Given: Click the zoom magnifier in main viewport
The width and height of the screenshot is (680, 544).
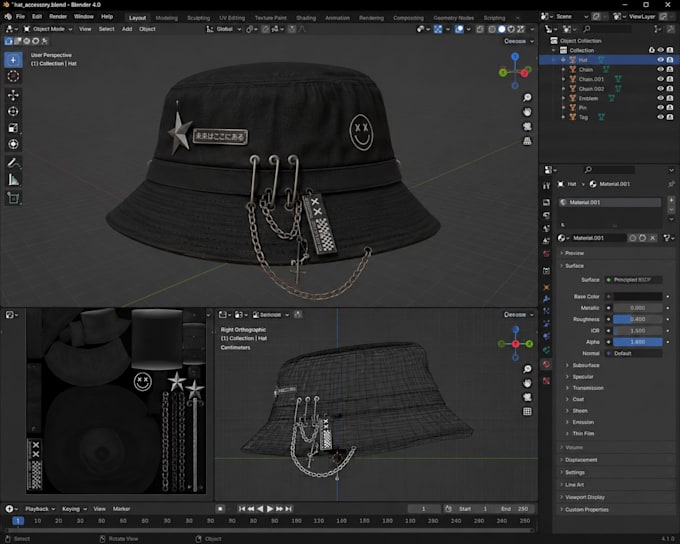Looking at the screenshot, I should 527,98.
